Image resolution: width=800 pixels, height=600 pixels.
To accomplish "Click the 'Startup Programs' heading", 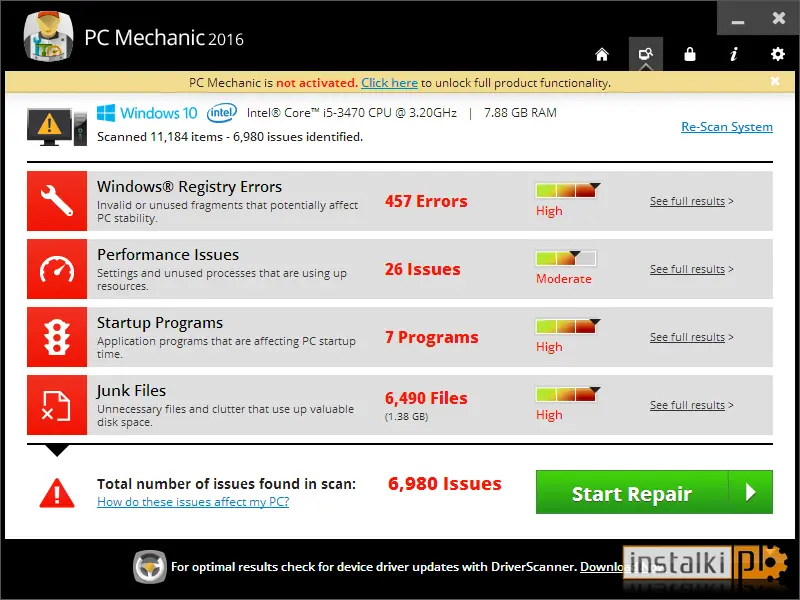I will click(160, 323).
